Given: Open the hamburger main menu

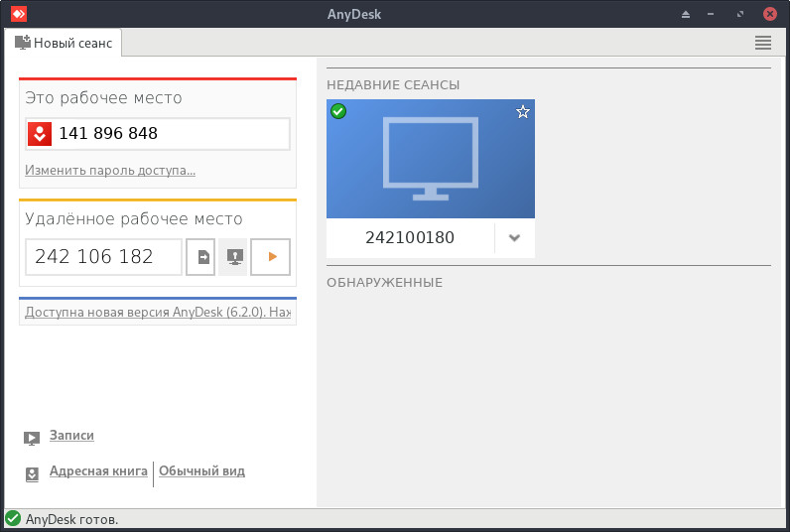Looking at the screenshot, I should [763, 43].
